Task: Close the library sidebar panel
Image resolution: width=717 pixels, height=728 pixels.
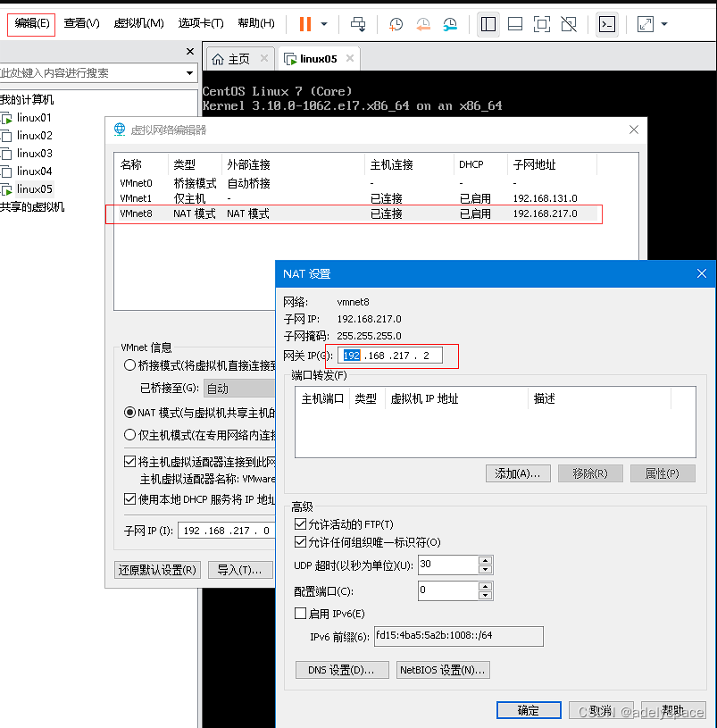Action: (190, 51)
